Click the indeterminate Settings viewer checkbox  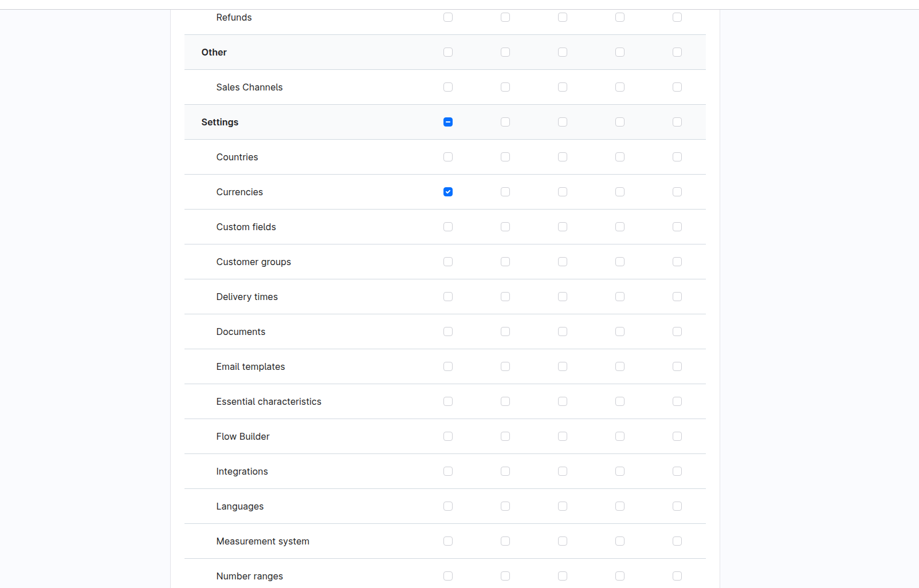coord(448,122)
